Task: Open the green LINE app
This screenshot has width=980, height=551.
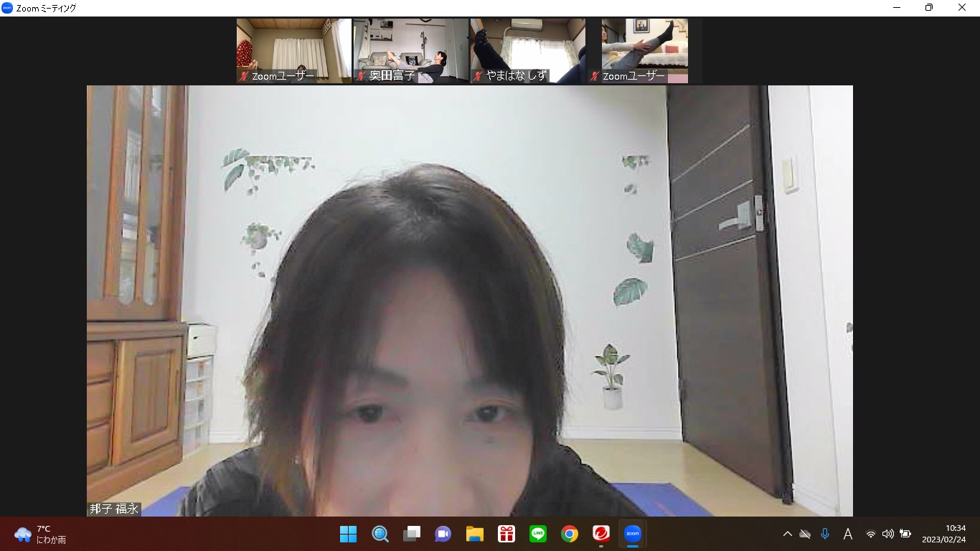Action: 538,534
